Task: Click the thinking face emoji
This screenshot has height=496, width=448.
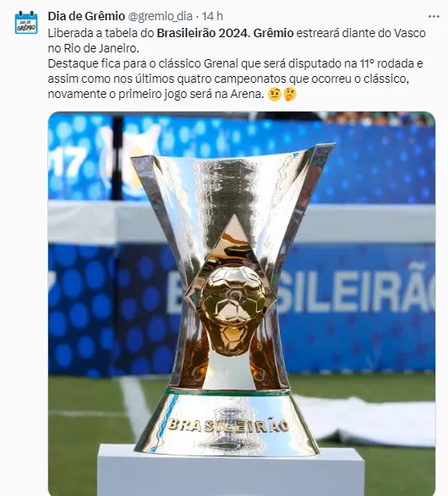Action: point(290,95)
